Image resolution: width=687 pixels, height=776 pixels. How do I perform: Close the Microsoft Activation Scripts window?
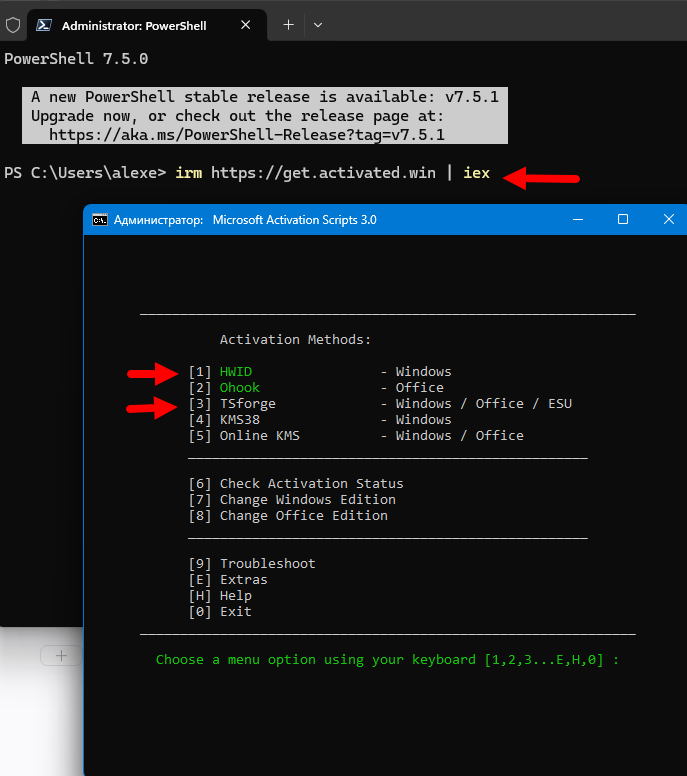(668, 220)
